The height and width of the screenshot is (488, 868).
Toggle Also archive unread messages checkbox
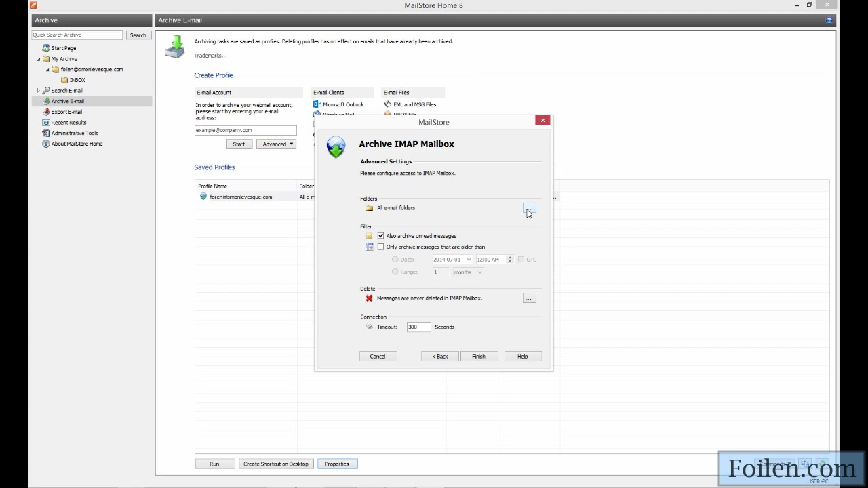(380, 236)
